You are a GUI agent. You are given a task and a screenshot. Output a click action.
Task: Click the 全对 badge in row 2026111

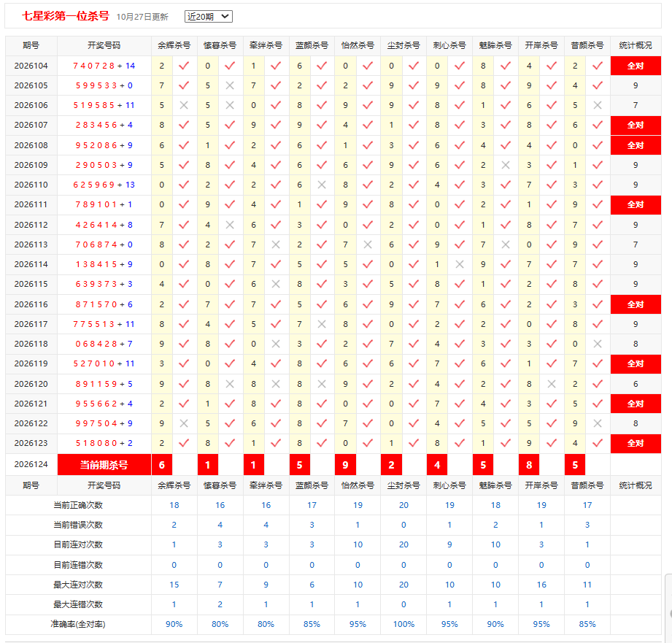636,204
